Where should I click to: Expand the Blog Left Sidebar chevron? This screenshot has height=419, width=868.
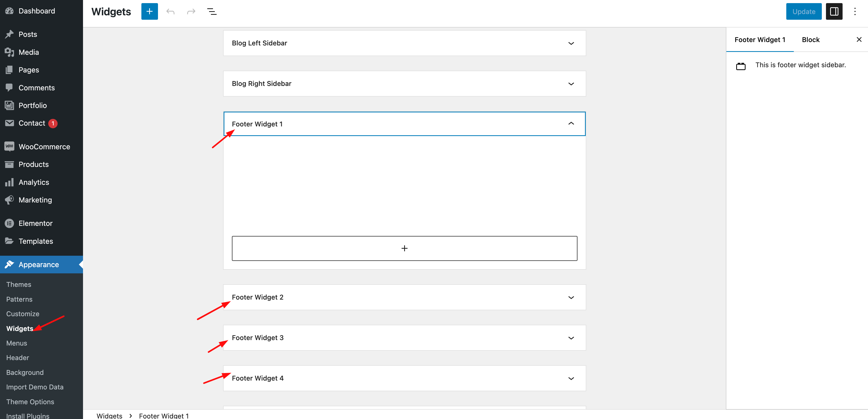(x=571, y=43)
